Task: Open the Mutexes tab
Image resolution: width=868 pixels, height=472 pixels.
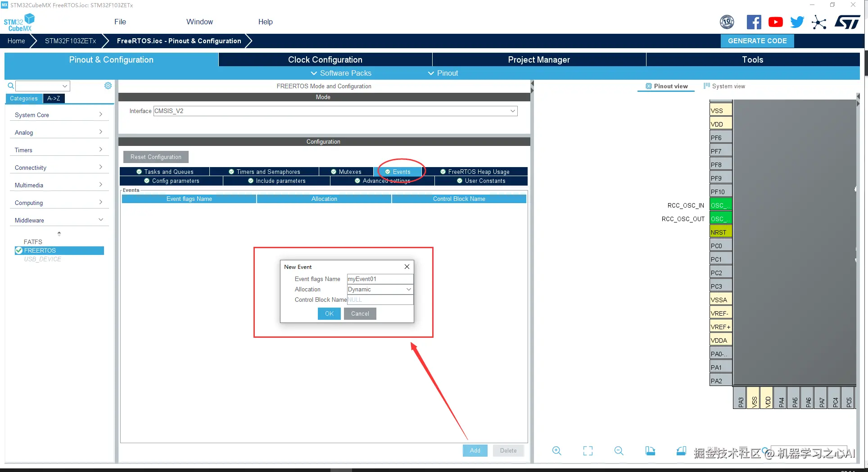Action: [x=346, y=172]
